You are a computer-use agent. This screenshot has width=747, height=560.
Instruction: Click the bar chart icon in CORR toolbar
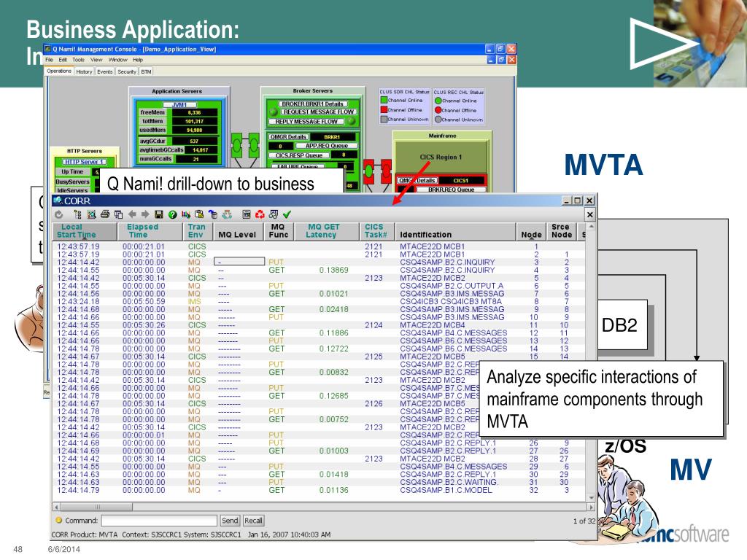coord(186,214)
